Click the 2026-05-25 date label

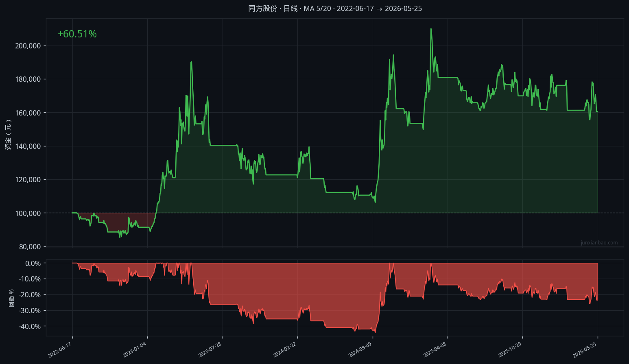coord(585,350)
